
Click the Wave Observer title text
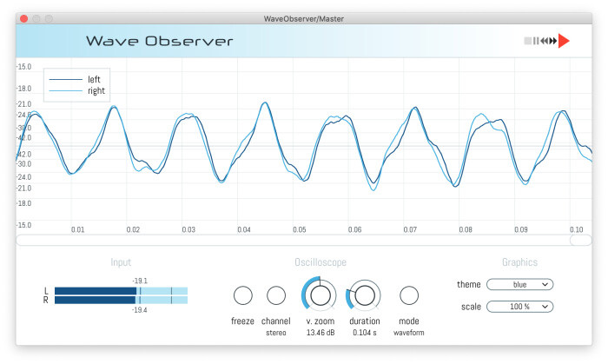159,41
